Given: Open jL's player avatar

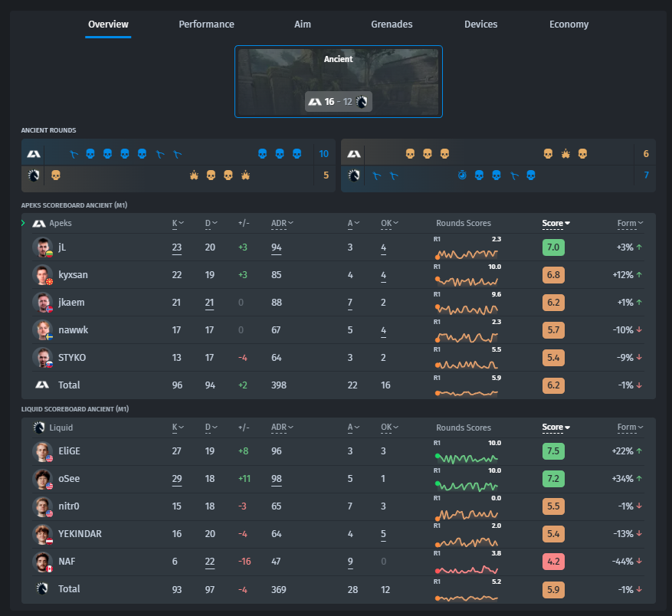Looking at the screenshot, I should pyautogui.click(x=42, y=247).
